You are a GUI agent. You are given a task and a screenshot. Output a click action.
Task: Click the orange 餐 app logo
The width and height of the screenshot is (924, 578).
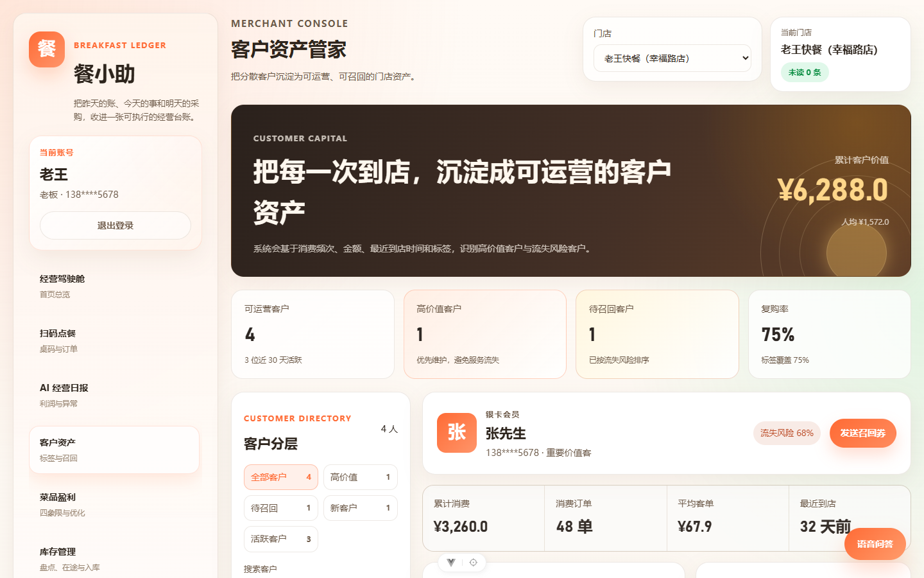47,49
